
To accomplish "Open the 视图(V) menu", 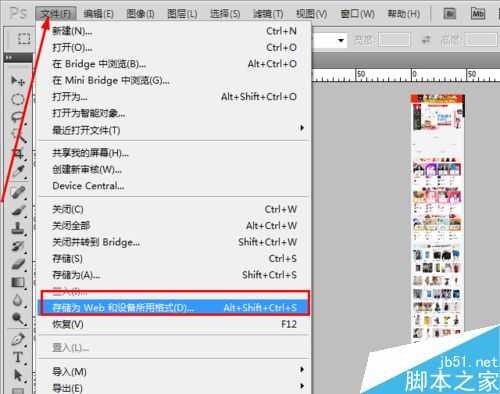I will point(311,14).
